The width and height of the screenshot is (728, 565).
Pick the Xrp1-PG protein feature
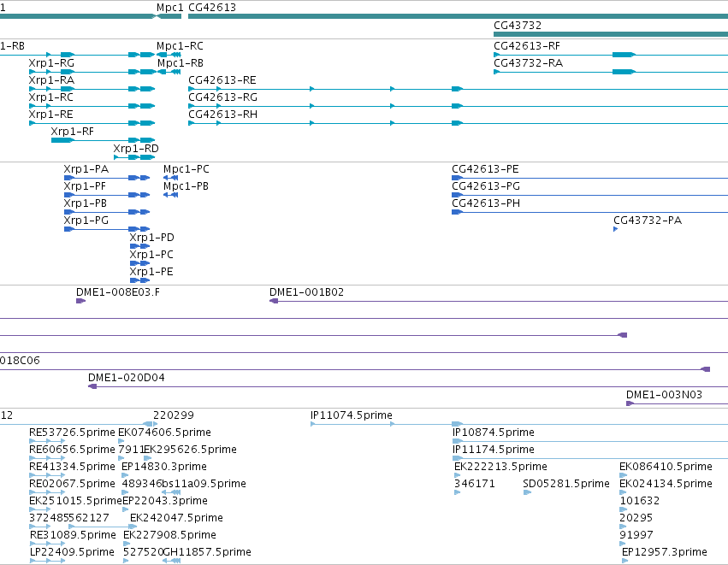86,221
